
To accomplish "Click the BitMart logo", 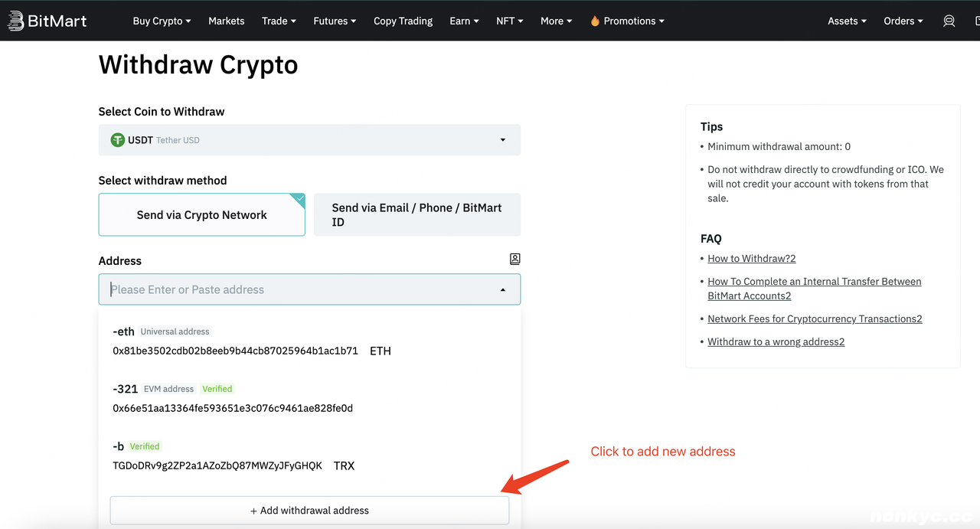I will pos(47,21).
